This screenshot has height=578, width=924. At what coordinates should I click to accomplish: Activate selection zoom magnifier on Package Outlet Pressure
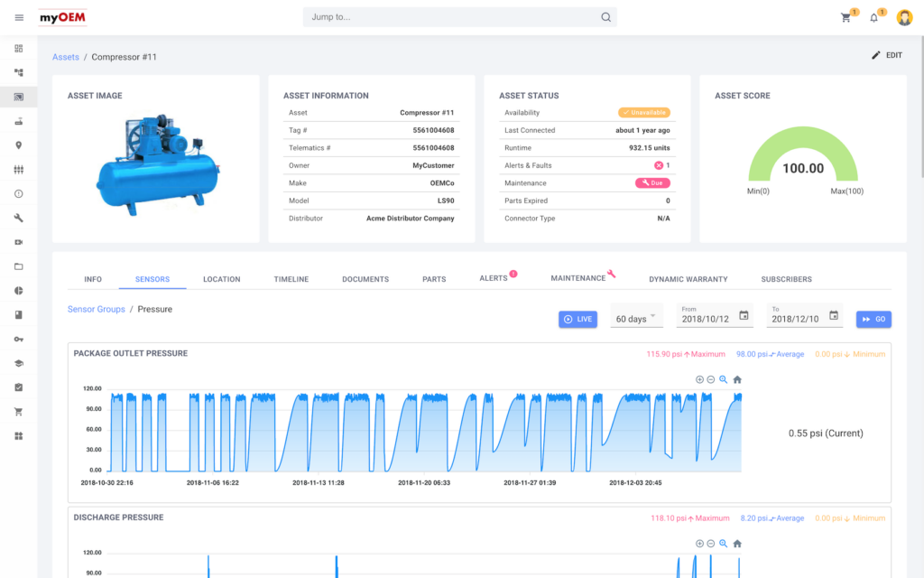[723, 379]
